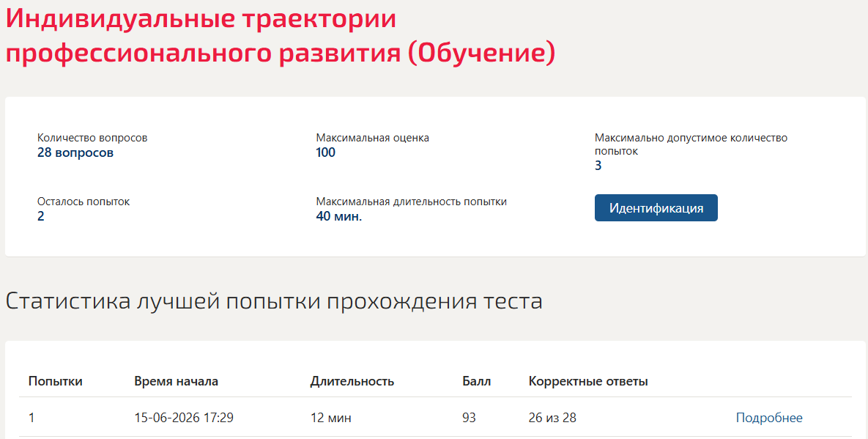Open the Подробнее link for attempt 1

[x=769, y=418]
